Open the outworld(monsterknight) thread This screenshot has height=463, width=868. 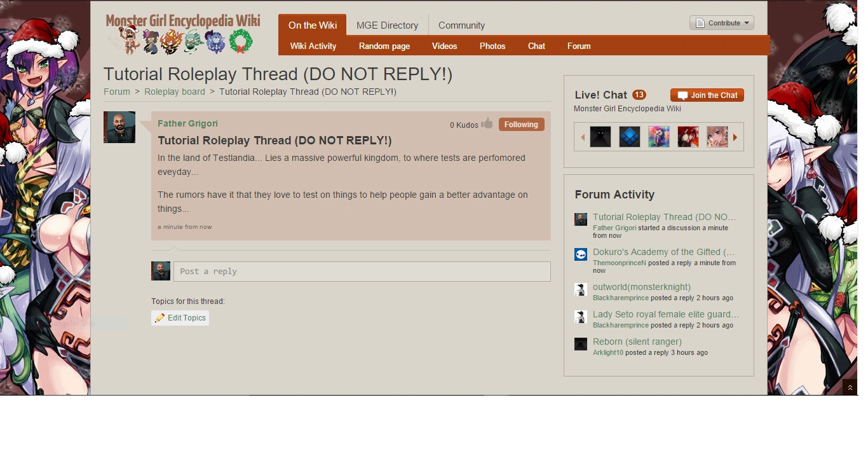tap(642, 287)
